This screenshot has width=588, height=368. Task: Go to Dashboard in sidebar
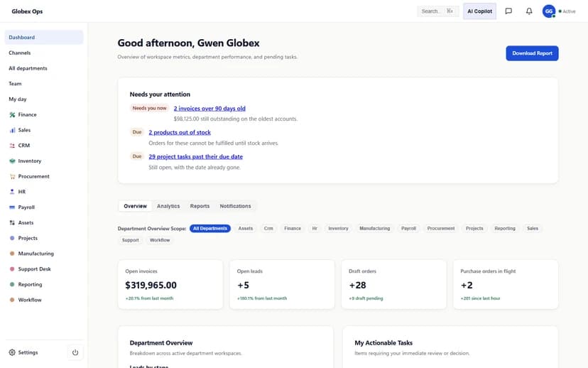(44, 38)
